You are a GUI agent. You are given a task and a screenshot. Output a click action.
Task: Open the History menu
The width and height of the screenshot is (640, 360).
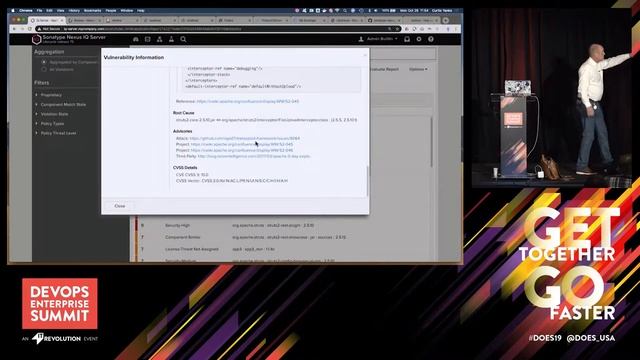pyautogui.click(x=74, y=11)
